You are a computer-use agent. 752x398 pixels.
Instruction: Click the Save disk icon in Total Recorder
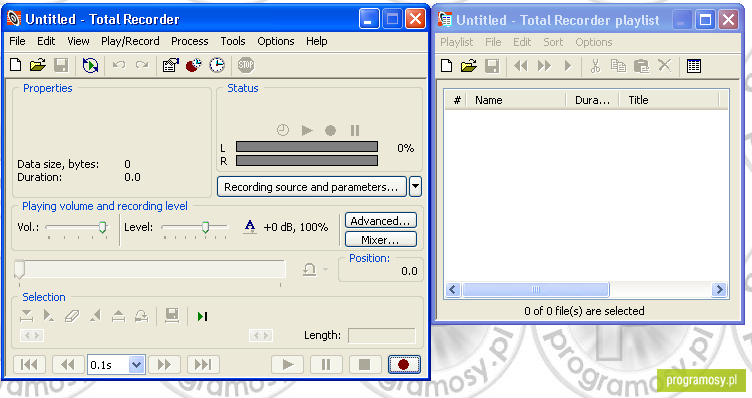[61, 65]
